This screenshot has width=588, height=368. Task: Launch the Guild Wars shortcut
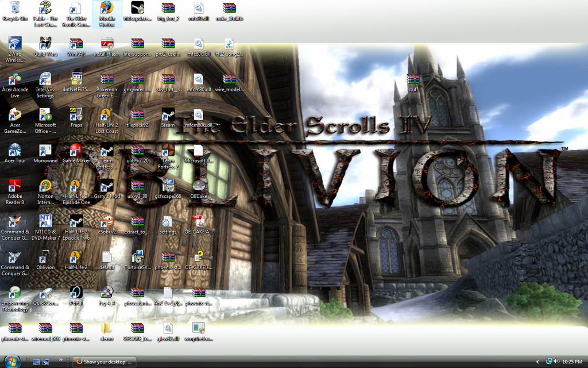coord(45,47)
